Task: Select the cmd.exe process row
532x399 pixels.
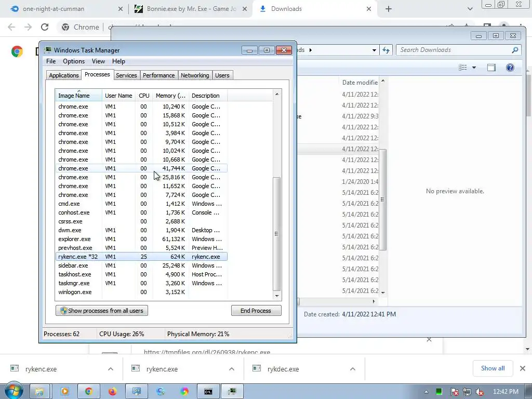Action: [141, 204]
